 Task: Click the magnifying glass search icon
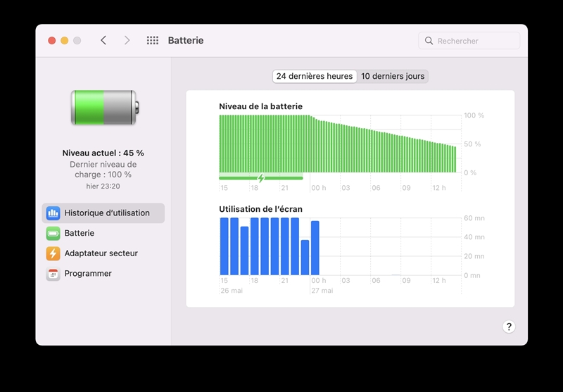click(429, 41)
